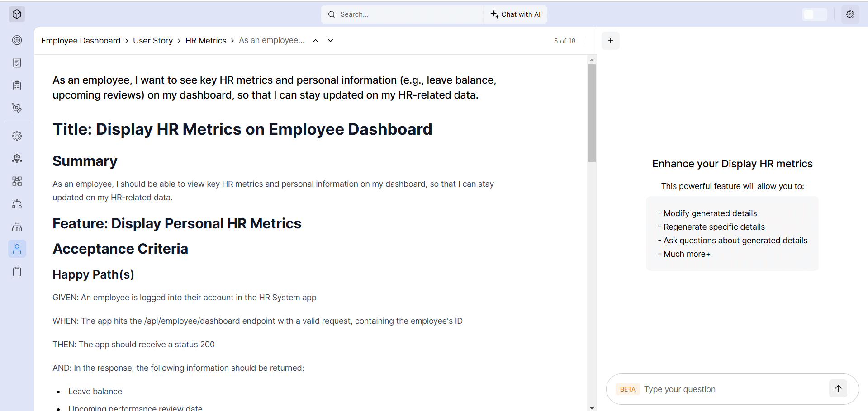Viewport: 868px width, 411px height.
Task: Click 'Title: Display HR Metrics on Employee Dashboard' heading
Action: click(x=242, y=129)
